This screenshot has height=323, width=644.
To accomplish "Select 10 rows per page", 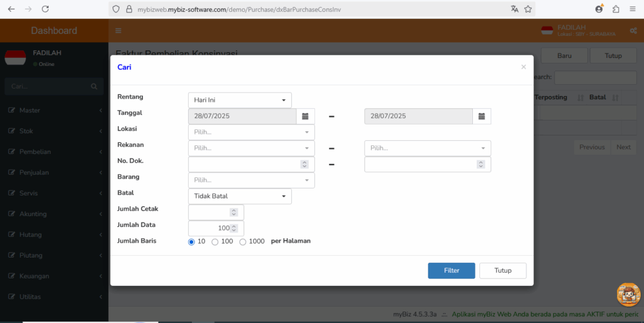I will tap(191, 242).
